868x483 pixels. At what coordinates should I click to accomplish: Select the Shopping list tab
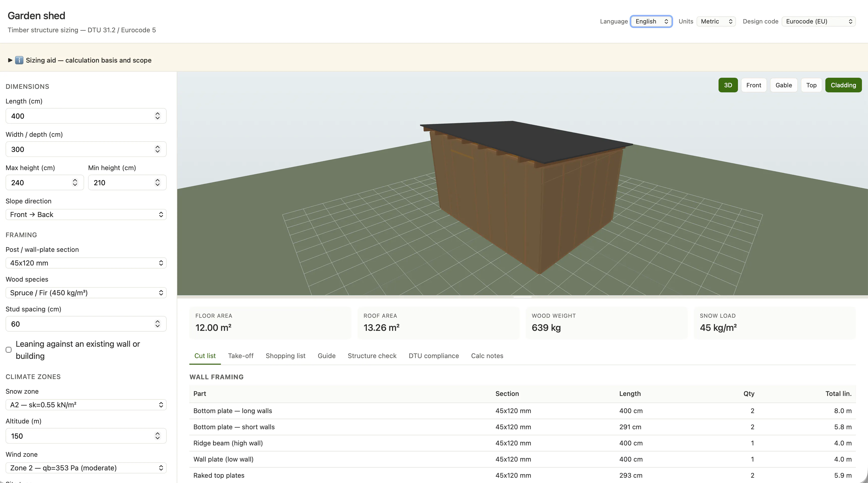(285, 356)
